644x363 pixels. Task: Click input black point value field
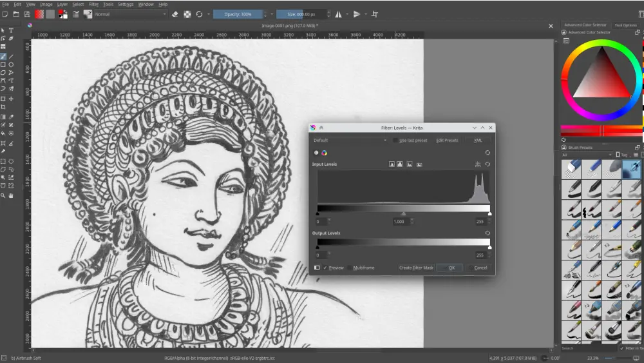(321, 222)
